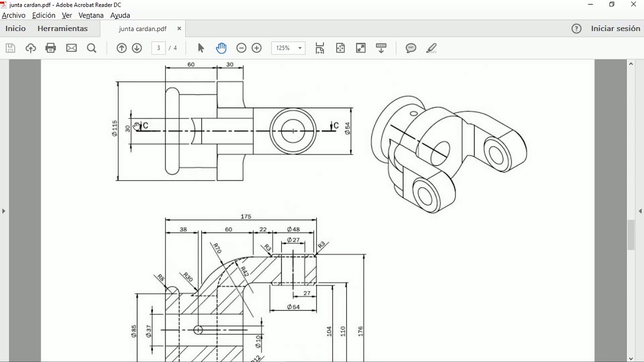Close the junta cardan.pdf tab
This screenshot has width=644, height=362.
179,29
